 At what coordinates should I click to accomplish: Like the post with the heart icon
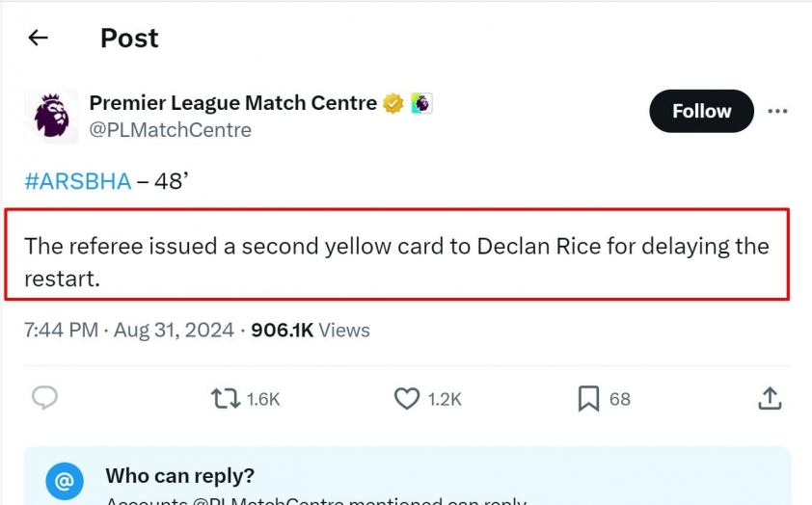[x=407, y=399]
